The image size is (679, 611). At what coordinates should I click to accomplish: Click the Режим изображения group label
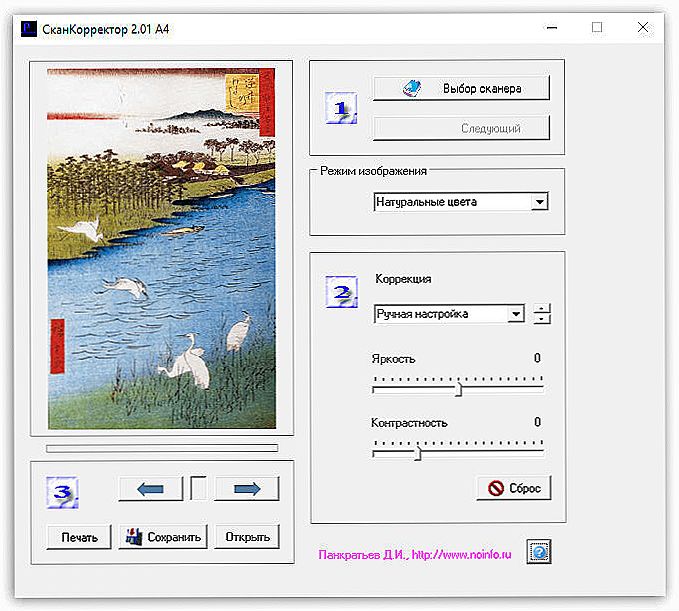tap(373, 171)
